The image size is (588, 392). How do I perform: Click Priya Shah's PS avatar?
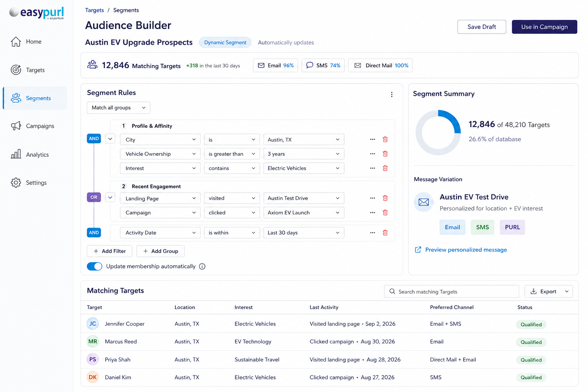click(x=93, y=359)
